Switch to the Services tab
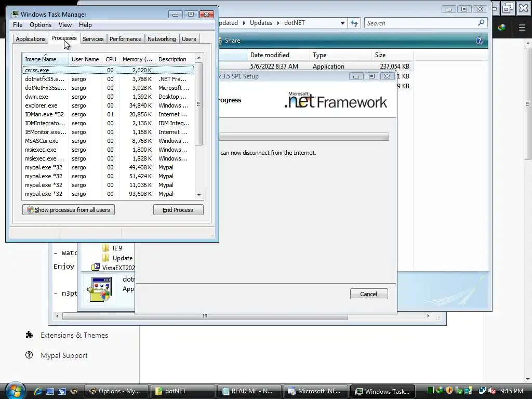Screen dimensions: 532x399 point(93,39)
